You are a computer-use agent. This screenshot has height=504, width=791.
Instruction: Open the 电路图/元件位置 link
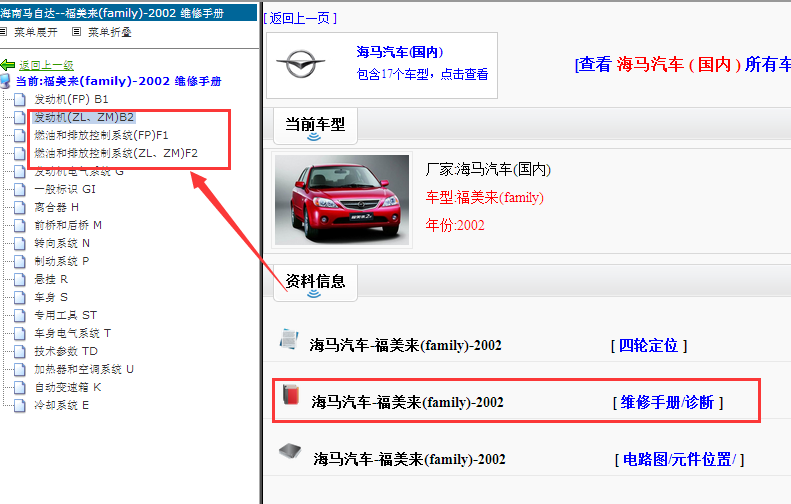coord(679,459)
